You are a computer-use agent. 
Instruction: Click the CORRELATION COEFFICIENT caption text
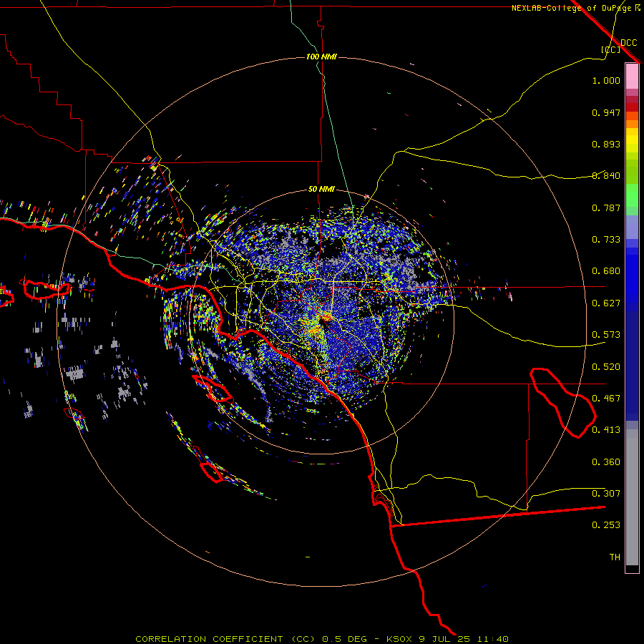coord(209,639)
